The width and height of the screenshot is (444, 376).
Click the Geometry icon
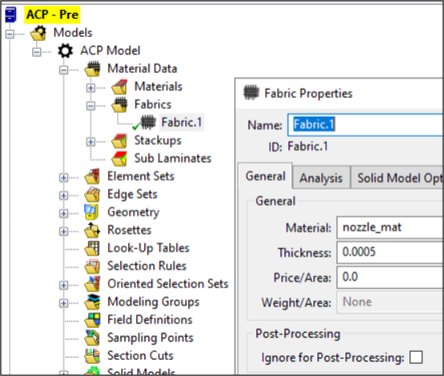coord(92,212)
